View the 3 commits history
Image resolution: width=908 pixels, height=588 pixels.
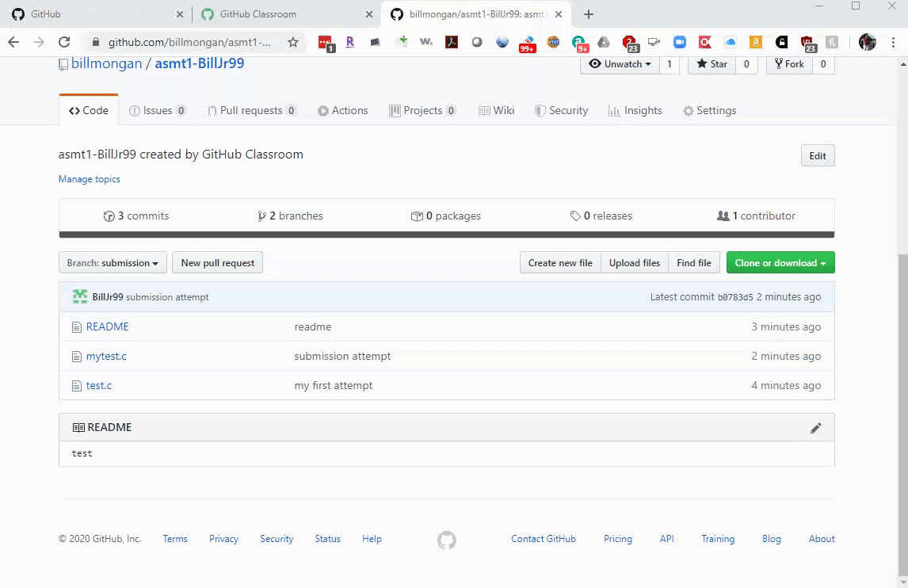coord(136,216)
